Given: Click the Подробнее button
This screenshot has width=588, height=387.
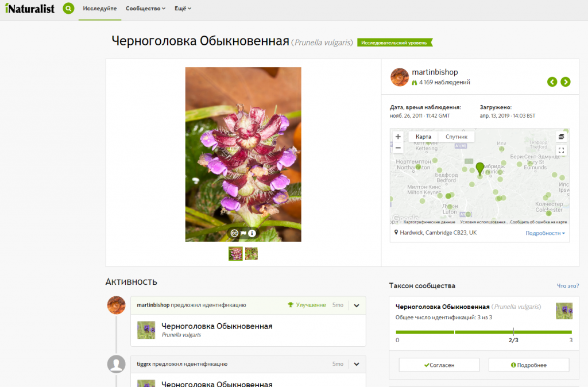Looking at the screenshot, I should point(529,365).
